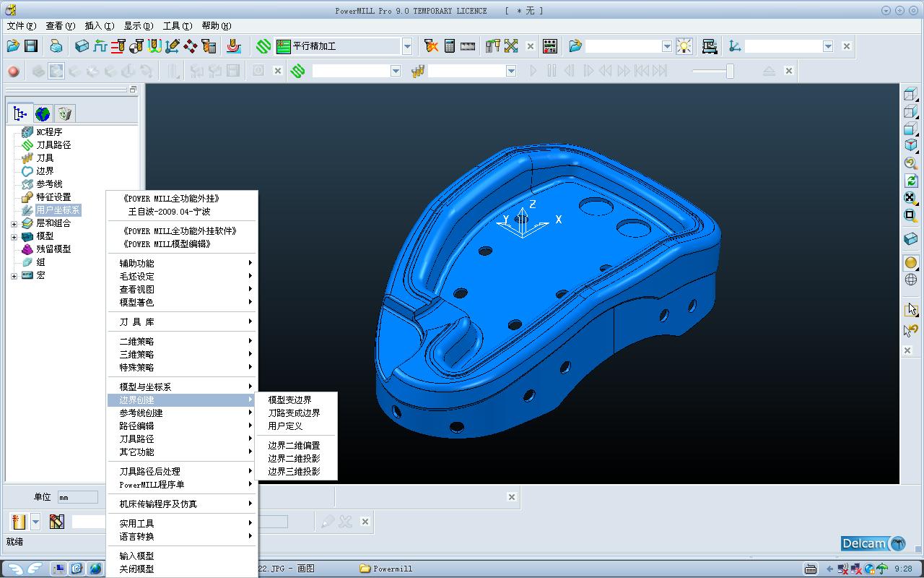Open the 工具 menu
The image size is (924, 578).
click(x=177, y=26)
